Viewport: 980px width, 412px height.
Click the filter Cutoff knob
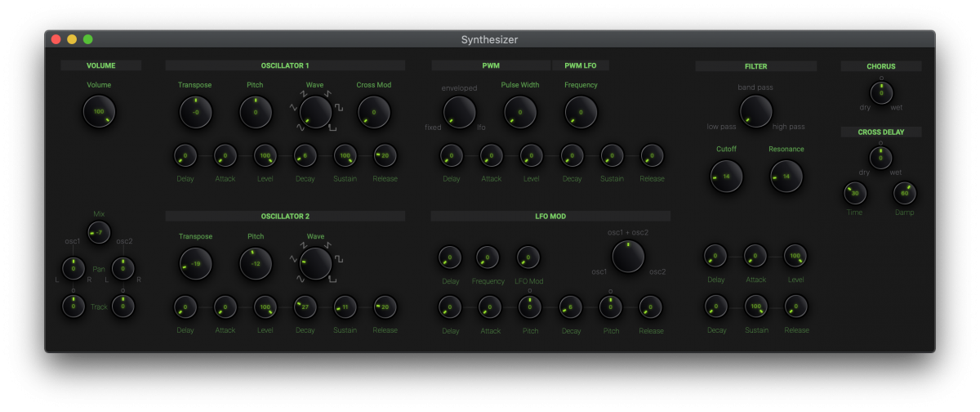click(x=726, y=176)
